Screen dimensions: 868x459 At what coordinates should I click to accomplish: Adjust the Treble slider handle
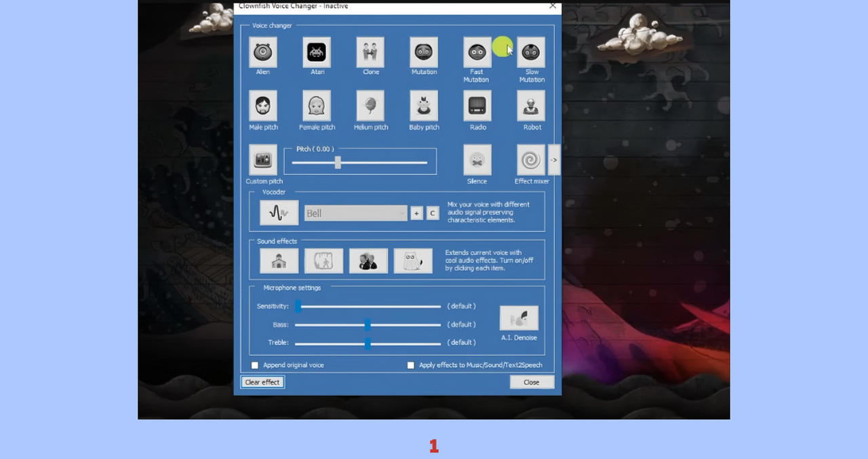coord(368,343)
